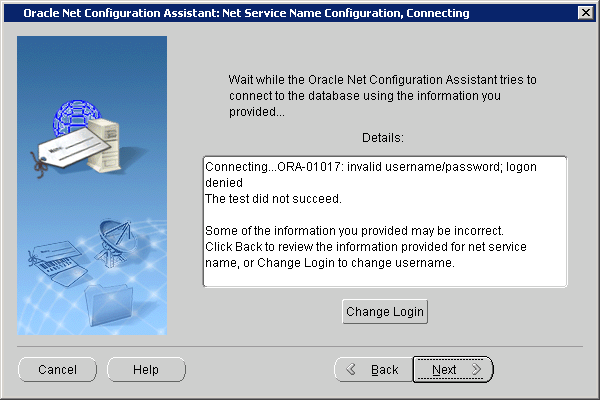Viewport: 600px width, 400px height.
Task: Click the 'Details:' label
Action: tap(383, 138)
